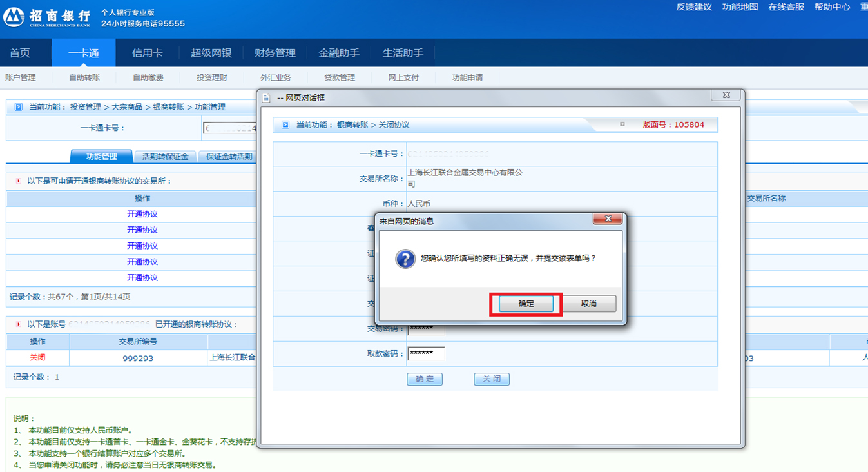Image resolution: width=868 pixels, height=472 pixels.
Task: Close the 网页对话框 window
Action: (x=726, y=95)
